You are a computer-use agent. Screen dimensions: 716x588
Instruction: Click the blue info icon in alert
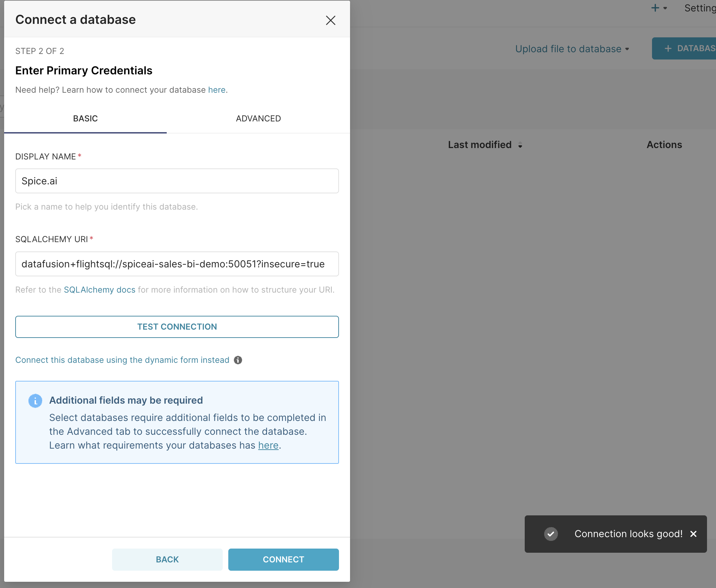[x=35, y=401]
